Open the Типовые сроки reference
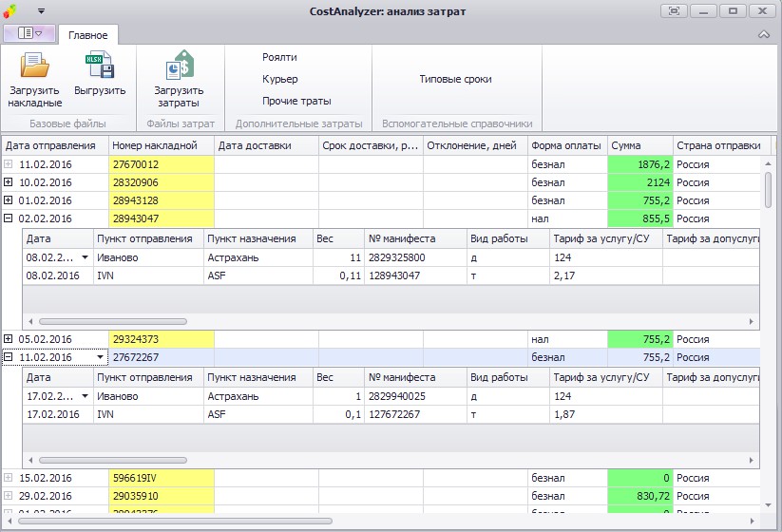 [x=455, y=80]
